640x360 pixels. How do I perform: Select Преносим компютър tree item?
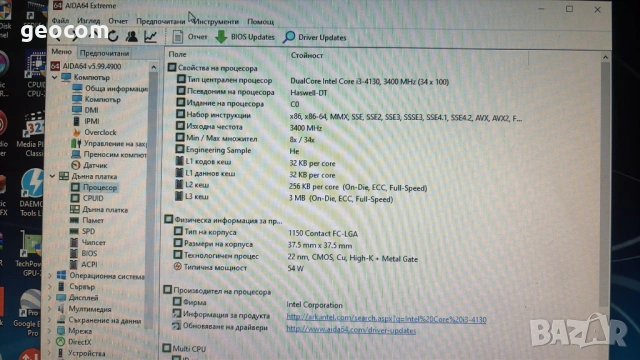point(109,154)
